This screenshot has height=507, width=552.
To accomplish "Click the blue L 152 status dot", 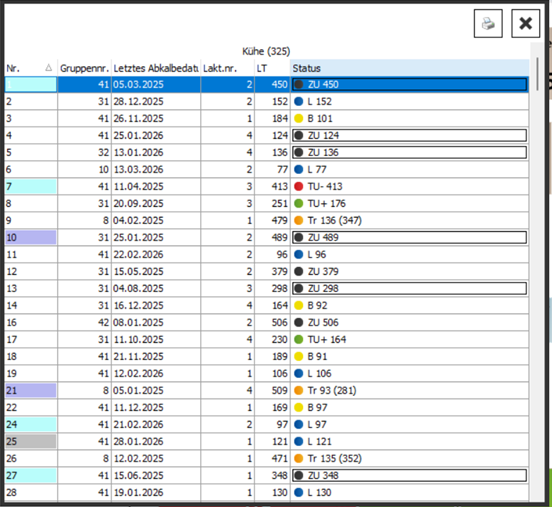I will tap(299, 101).
